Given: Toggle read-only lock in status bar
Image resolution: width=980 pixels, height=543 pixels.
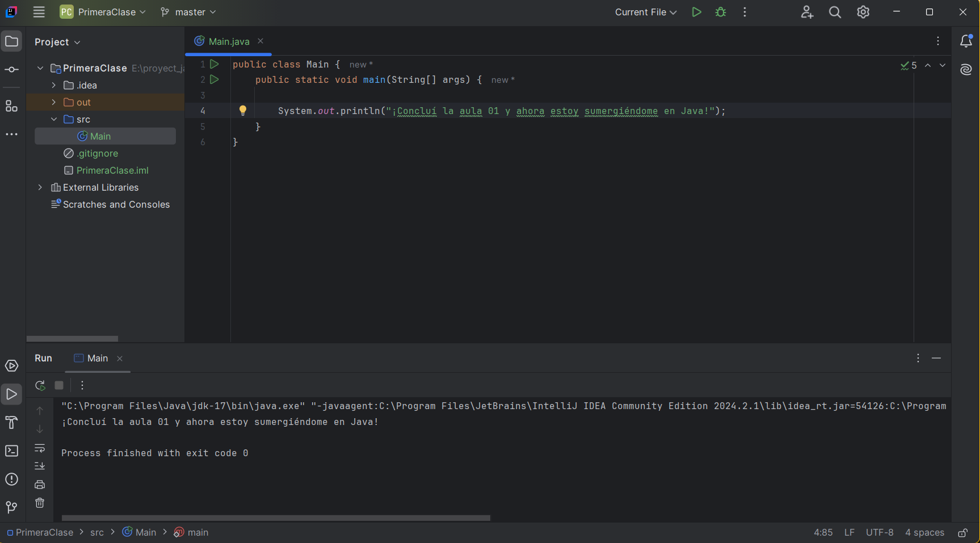Looking at the screenshot, I should pyautogui.click(x=963, y=533).
